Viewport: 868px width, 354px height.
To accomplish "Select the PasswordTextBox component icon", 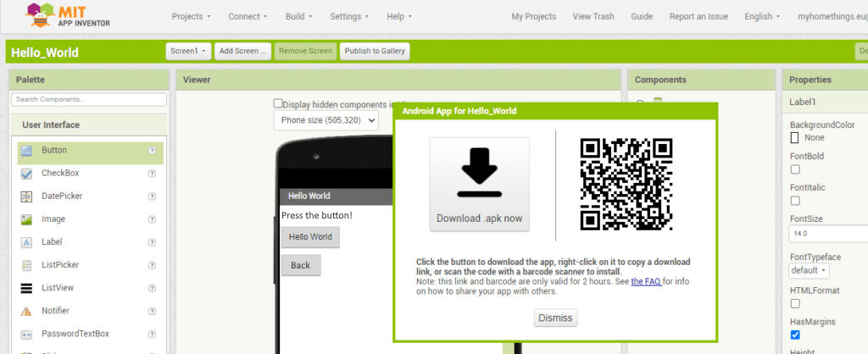I will (x=26, y=335).
